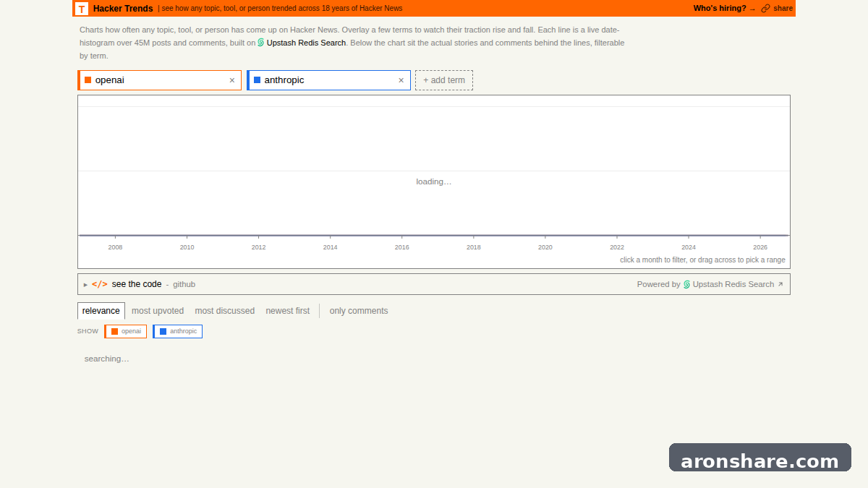
Task: Click the see the code label
Action: pyautogui.click(x=137, y=284)
